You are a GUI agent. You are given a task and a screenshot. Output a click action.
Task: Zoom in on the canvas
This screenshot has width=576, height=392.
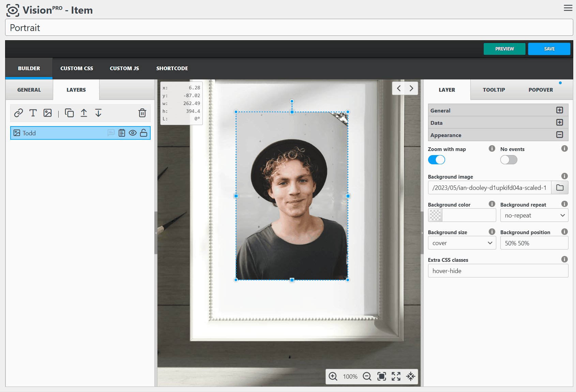click(x=333, y=376)
